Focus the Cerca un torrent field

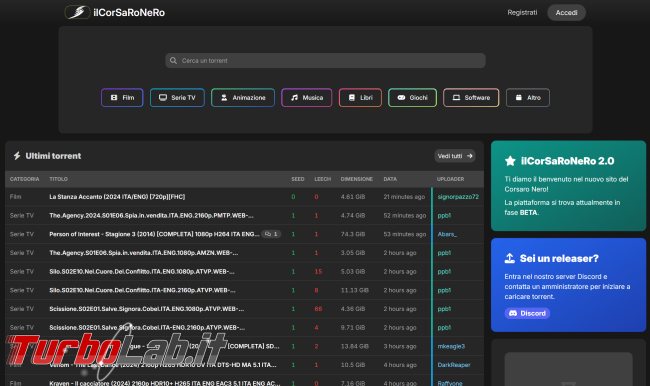[325, 61]
